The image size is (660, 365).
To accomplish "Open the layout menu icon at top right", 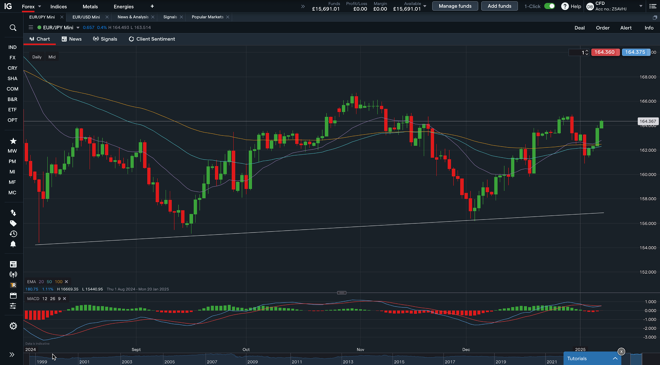I will 652,6.
